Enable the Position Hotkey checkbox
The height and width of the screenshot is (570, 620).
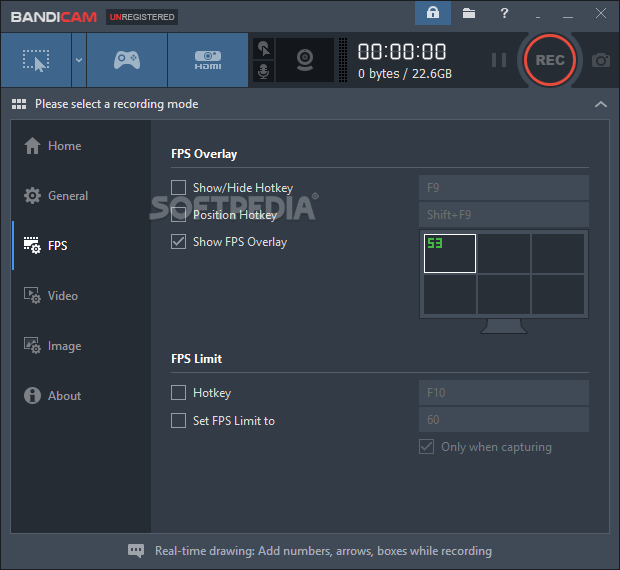(178, 215)
